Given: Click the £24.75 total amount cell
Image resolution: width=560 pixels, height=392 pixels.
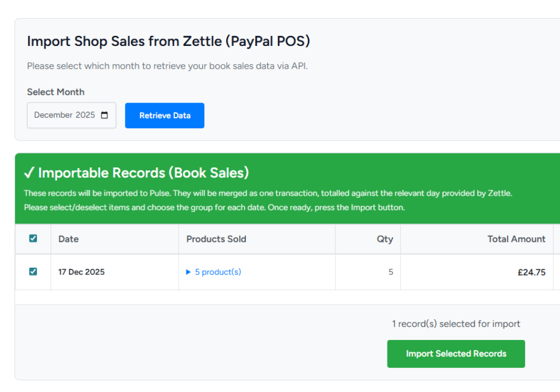Looking at the screenshot, I should click(x=531, y=273).
